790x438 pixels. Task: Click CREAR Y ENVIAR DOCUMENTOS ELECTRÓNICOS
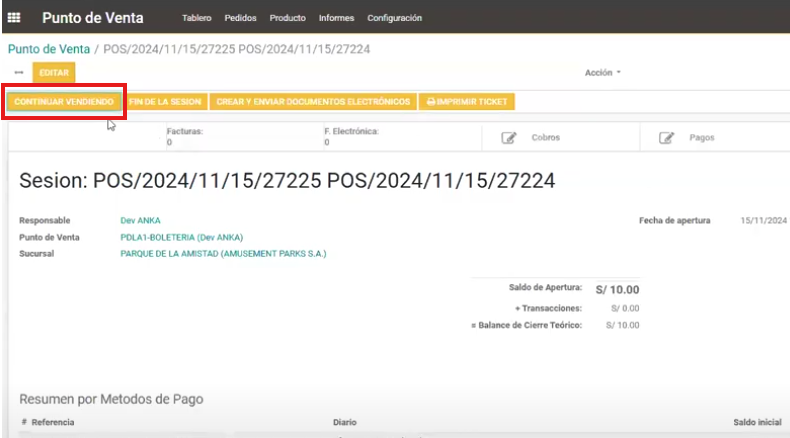pyautogui.click(x=313, y=102)
